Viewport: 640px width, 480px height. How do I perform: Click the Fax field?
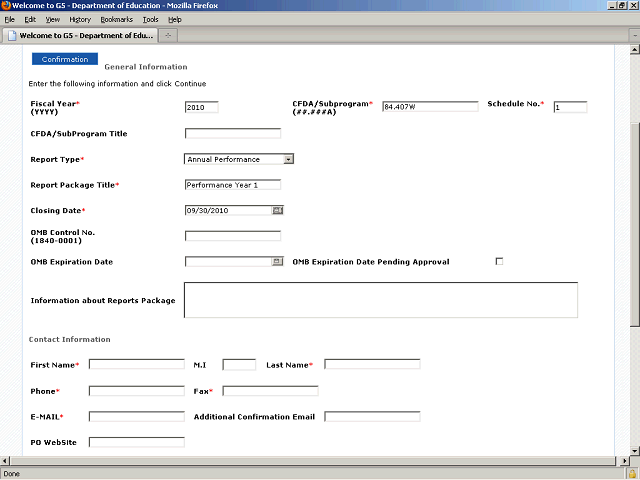[x=270, y=391]
